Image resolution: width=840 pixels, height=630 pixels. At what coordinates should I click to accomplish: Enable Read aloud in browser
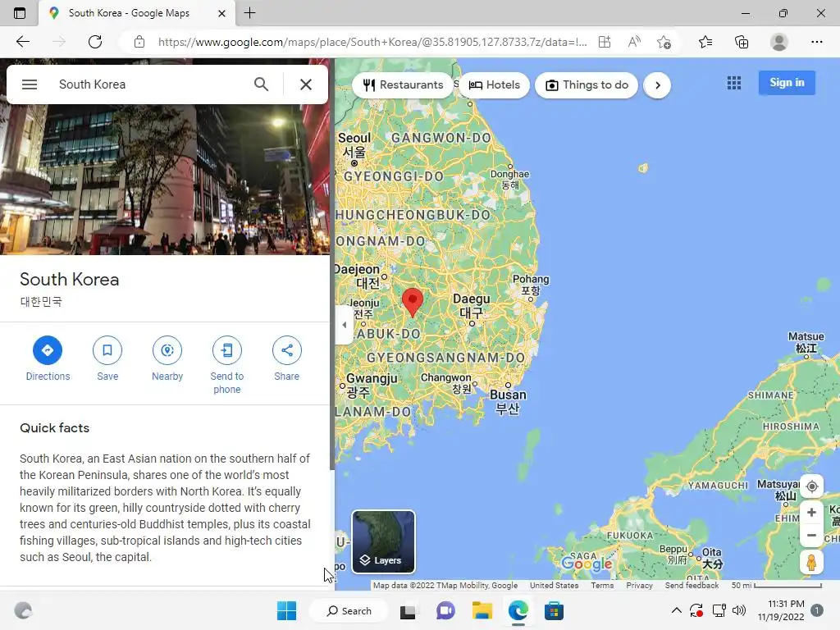(634, 42)
